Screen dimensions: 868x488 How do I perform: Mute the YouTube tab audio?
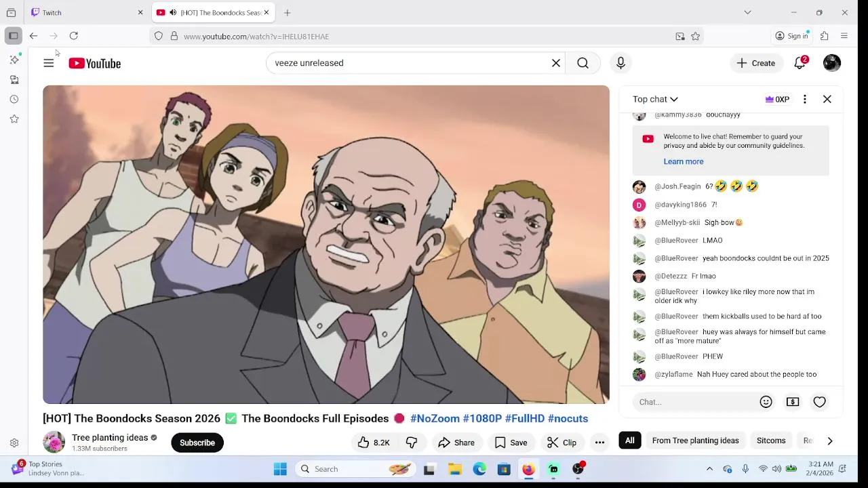click(x=173, y=12)
